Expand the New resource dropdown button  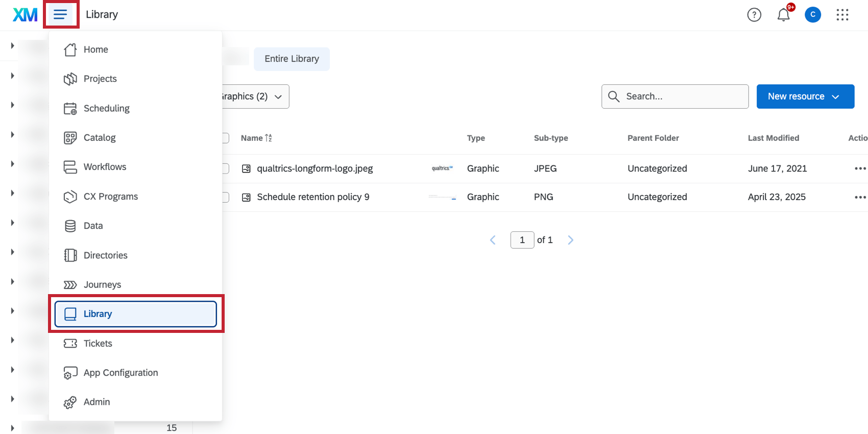tap(805, 97)
